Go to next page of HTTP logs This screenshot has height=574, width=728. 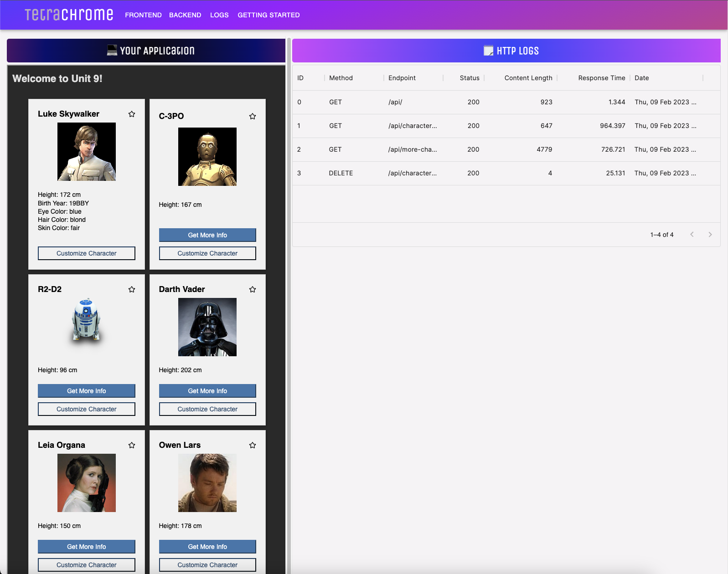pyautogui.click(x=710, y=235)
